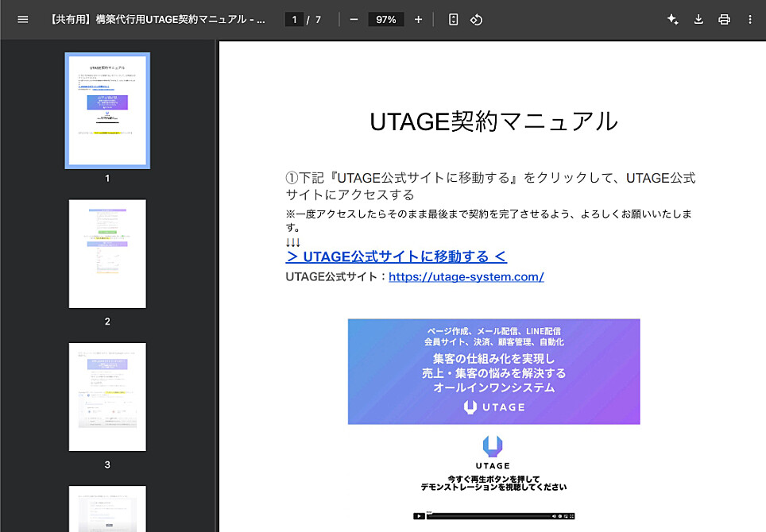Click the purple UTAGE banner image
Viewport: 766px width, 532px height.
click(x=494, y=372)
